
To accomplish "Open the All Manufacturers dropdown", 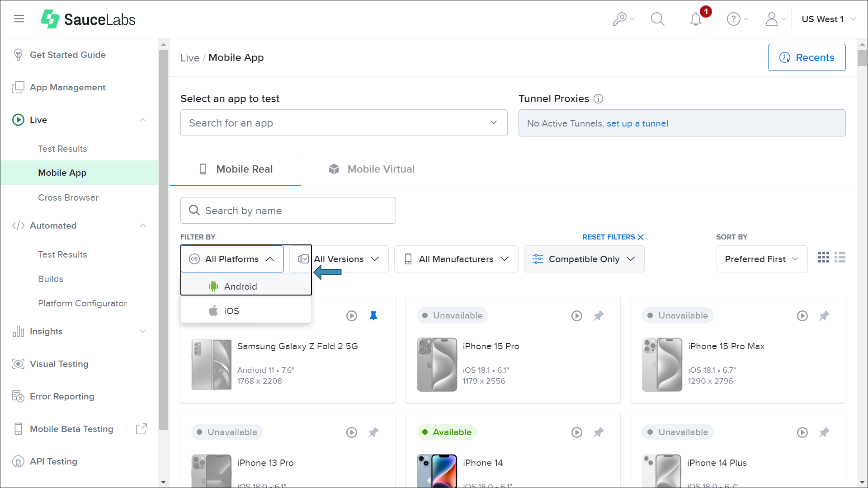I will 456,259.
